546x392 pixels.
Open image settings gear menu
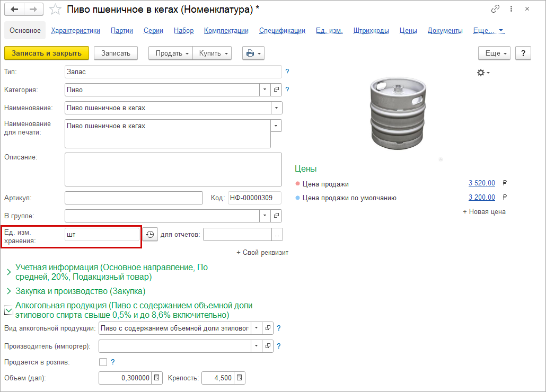(483, 73)
